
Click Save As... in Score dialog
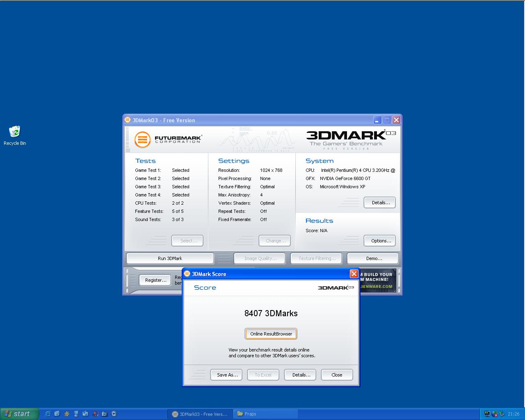(x=227, y=375)
